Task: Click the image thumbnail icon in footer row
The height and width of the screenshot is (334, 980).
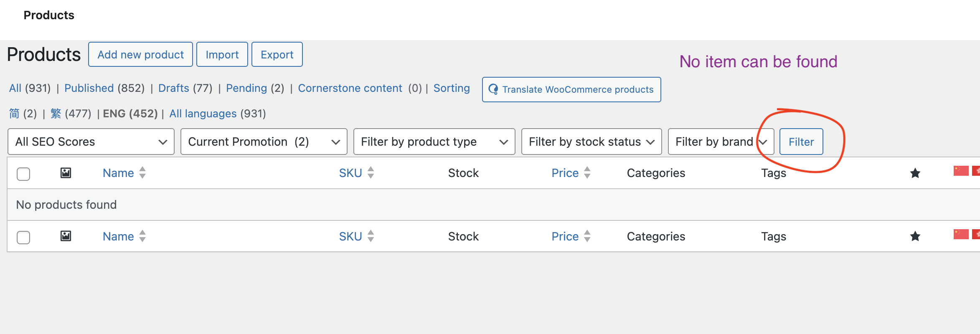Action: 66,236
